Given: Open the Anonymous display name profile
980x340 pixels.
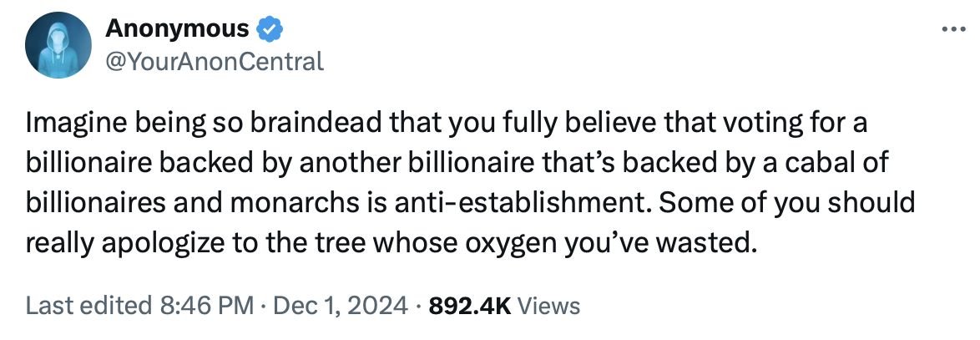Looking at the screenshot, I should pyautogui.click(x=177, y=29).
